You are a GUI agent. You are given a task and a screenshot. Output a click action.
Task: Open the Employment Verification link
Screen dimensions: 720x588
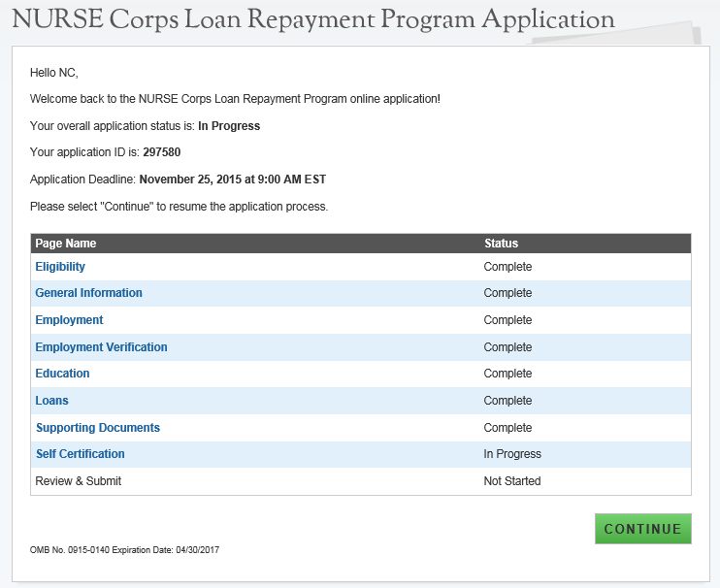(101, 347)
